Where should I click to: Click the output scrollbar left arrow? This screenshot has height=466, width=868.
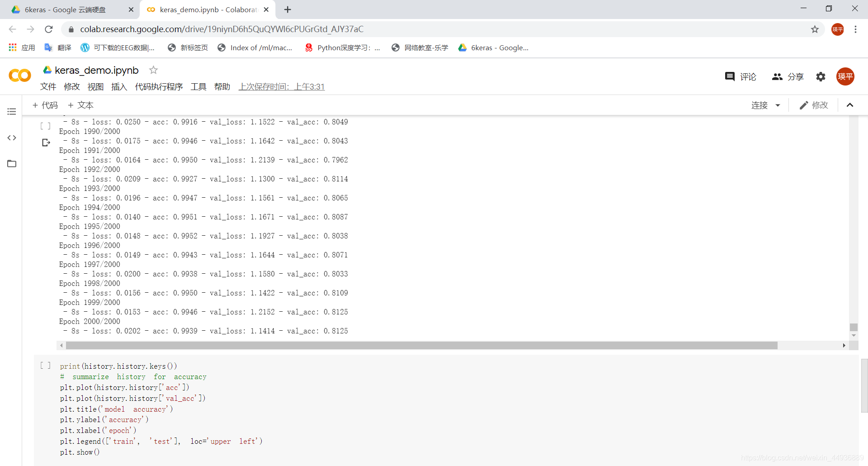click(x=61, y=346)
